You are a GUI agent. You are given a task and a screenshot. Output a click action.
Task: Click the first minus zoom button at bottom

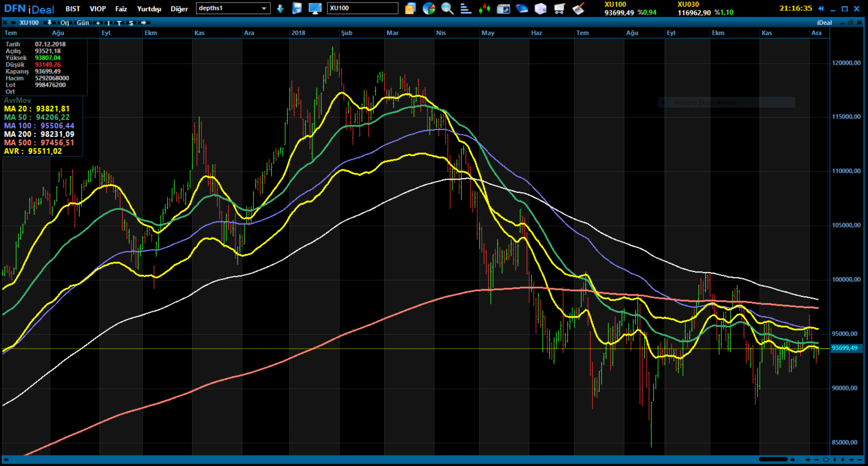816,460
